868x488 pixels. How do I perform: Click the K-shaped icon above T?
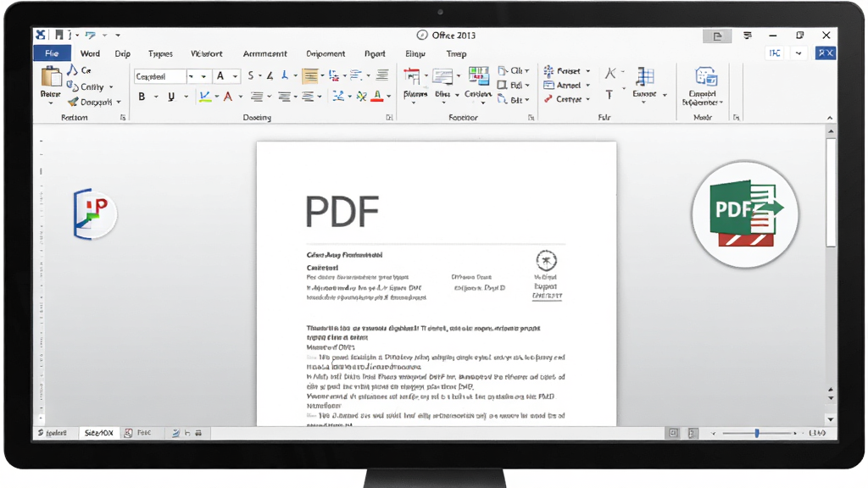coord(610,73)
